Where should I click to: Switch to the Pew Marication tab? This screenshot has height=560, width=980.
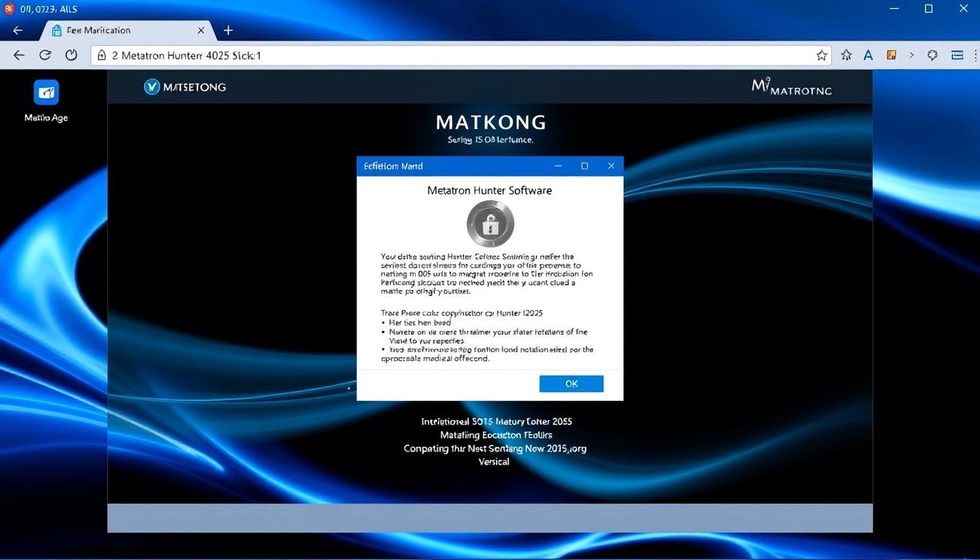coord(117,30)
